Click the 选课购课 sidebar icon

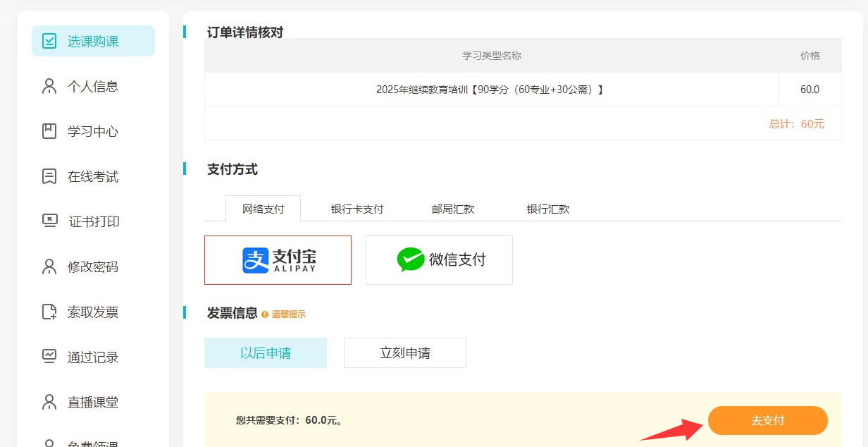click(x=49, y=42)
